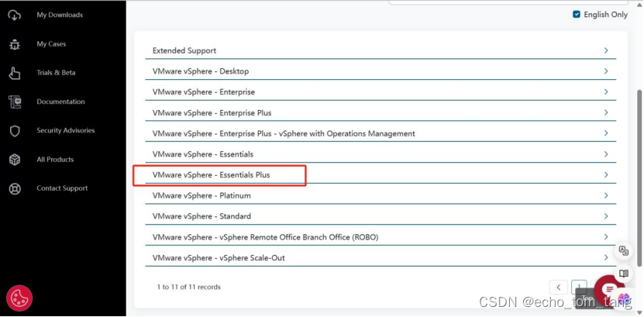Expand the Extended Support row chevron
The width and height of the screenshot is (644, 317).
point(606,50)
